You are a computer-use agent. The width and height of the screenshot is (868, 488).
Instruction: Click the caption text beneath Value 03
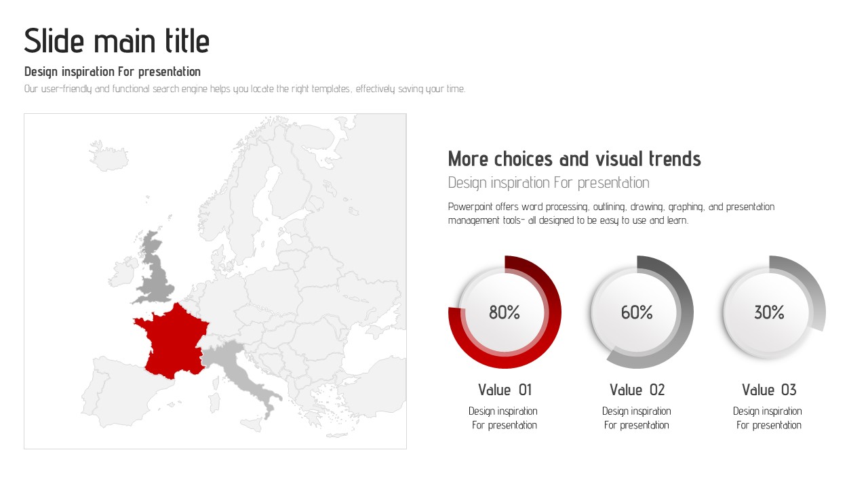[768, 418]
